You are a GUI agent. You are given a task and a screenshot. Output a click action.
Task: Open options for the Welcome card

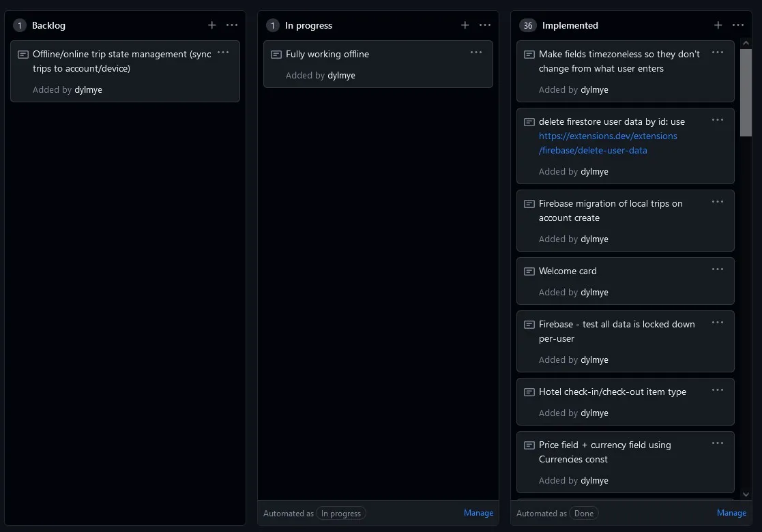717,269
